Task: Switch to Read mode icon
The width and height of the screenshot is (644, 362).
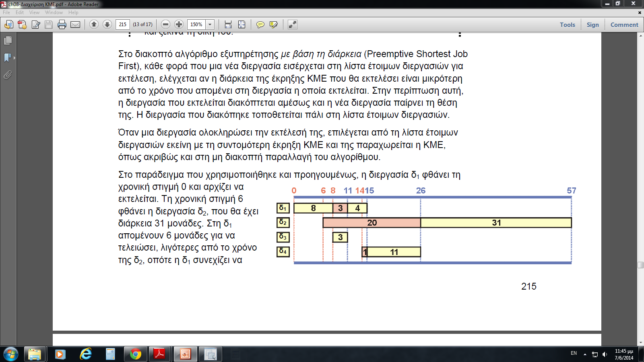Action: click(293, 25)
